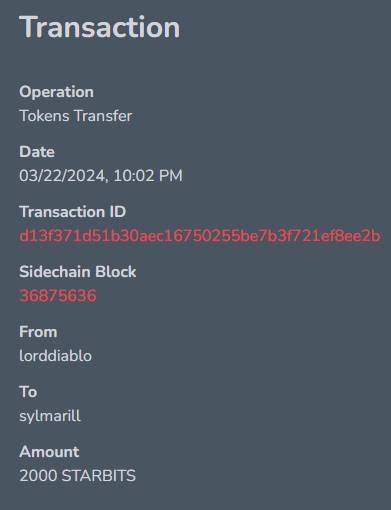Click the Date label

[x=37, y=152]
